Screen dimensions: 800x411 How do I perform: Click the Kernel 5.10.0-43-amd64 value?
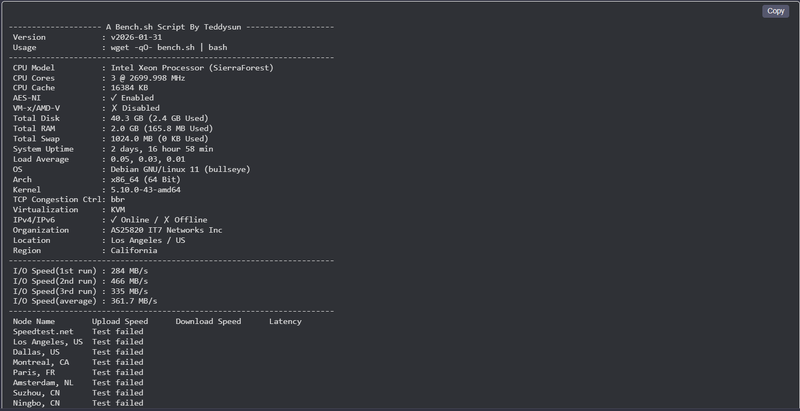pyautogui.click(x=145, y=190)
